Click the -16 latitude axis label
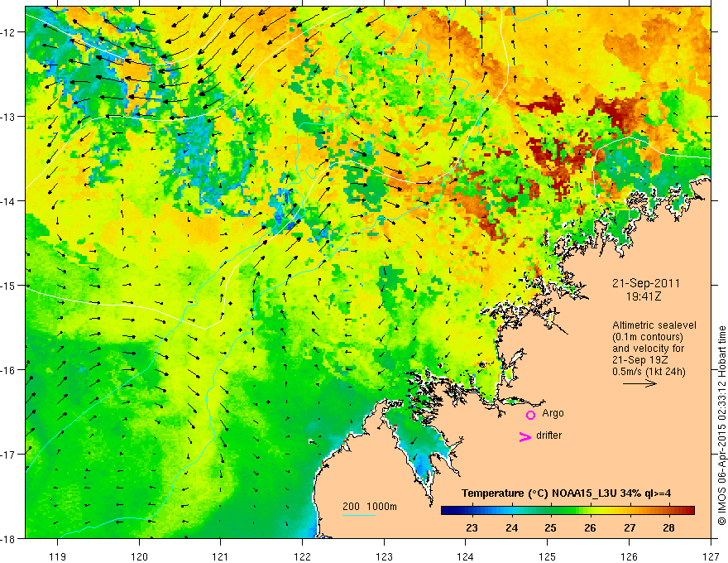The width and height of the screenshot is (728, 563). pyautogui.click(x=9, y=370)
